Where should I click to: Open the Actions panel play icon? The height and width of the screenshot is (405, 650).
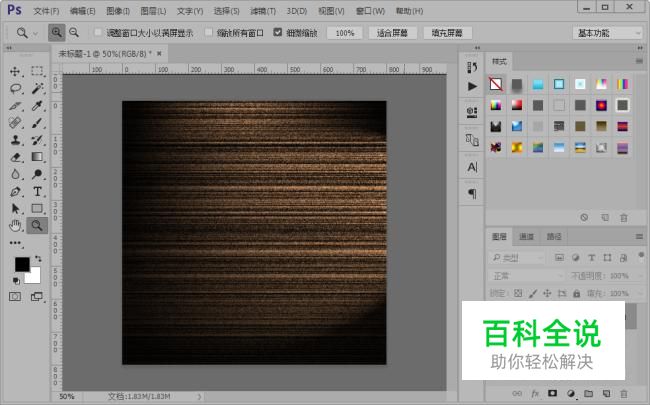tap(472, 86)
